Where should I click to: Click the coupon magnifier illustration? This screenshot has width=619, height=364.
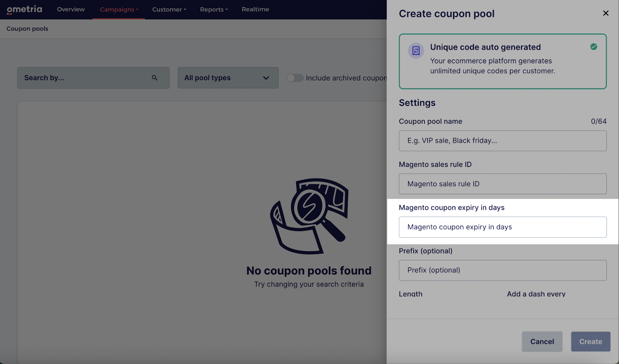(309, 216)
